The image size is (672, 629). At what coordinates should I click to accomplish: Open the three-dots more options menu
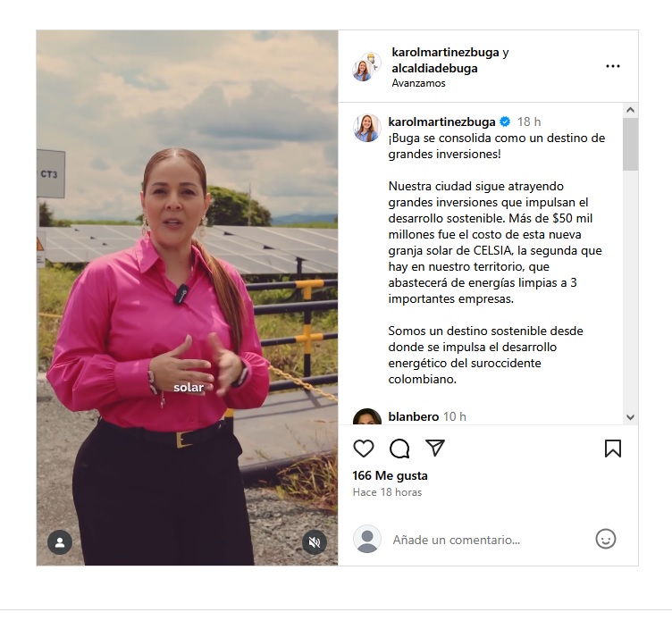(613, 66)
